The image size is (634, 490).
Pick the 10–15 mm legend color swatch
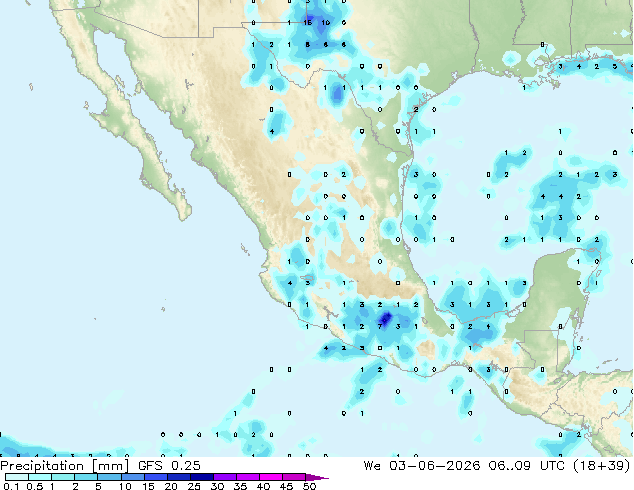click(133, 477)
